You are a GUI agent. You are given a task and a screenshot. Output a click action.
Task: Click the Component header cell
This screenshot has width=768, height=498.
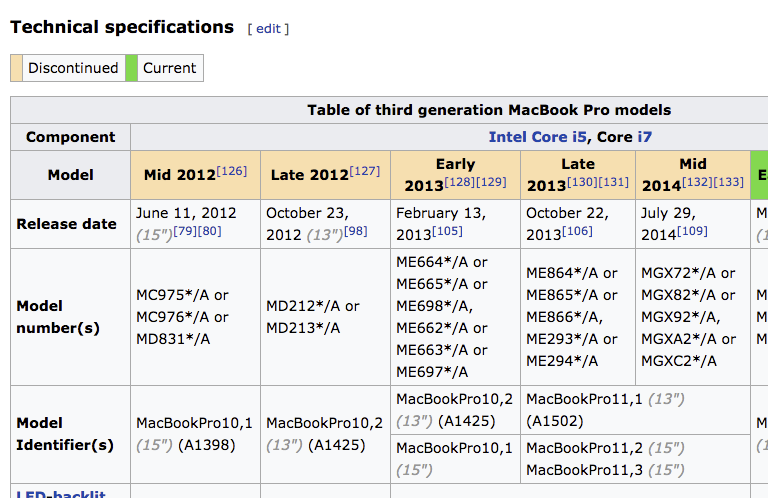[x=71, y=137]
